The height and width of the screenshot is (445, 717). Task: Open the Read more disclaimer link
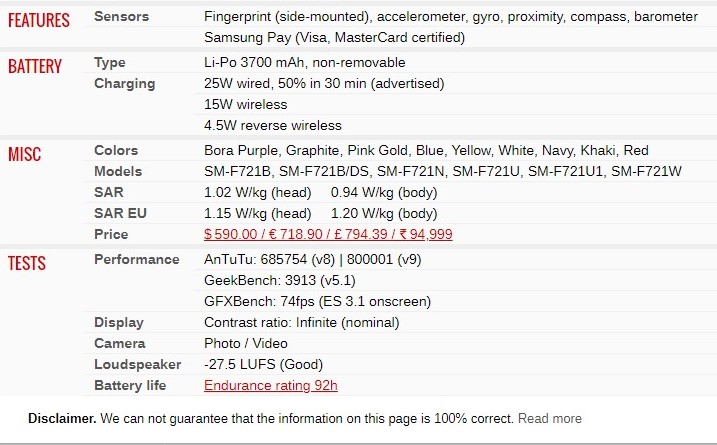pos(550,418)
